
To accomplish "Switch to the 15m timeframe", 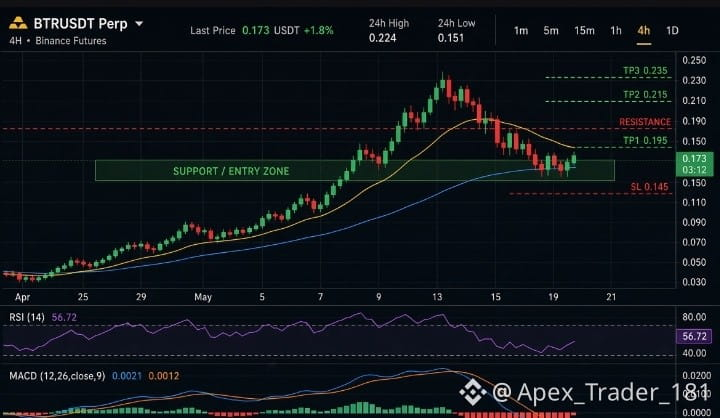I will pos(584,31).
